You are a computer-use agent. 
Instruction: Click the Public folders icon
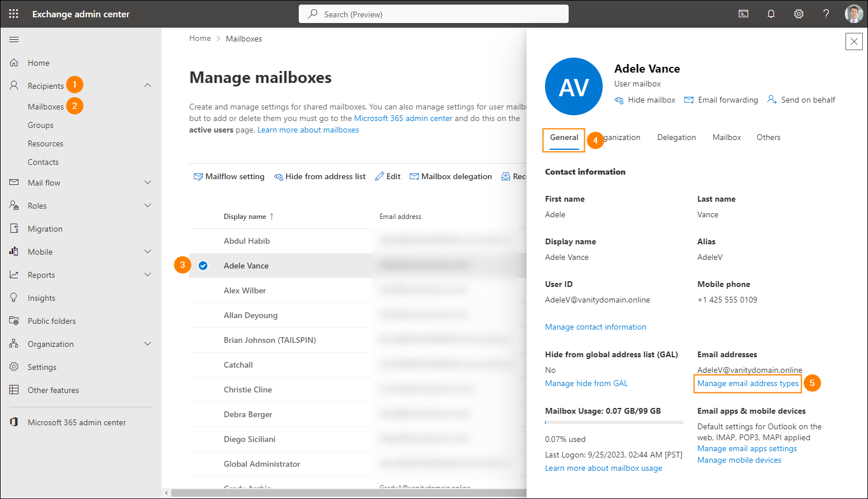point(14,321)
